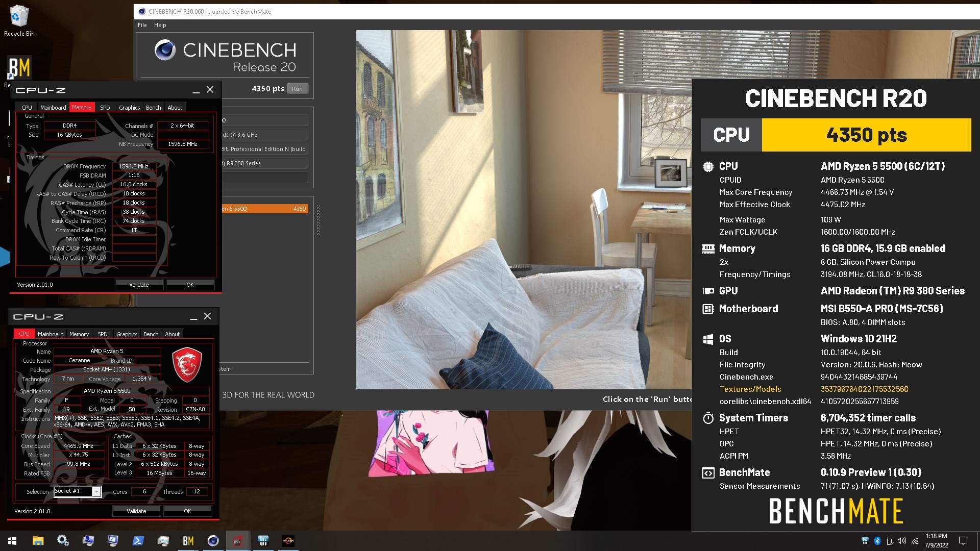
Task: Click the BenchMate code bracket icon
Action: [x=708, y=473]
